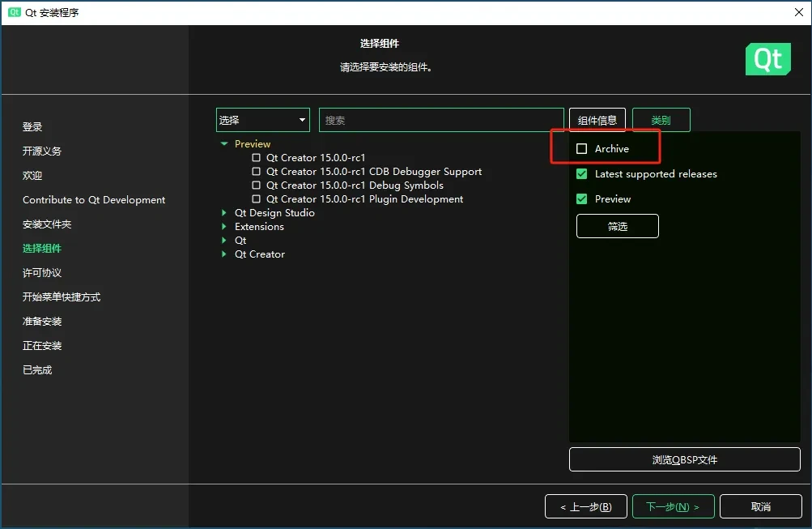Click 浏览QBSP文件 button
812x529 pixels.
coord(685,459)
